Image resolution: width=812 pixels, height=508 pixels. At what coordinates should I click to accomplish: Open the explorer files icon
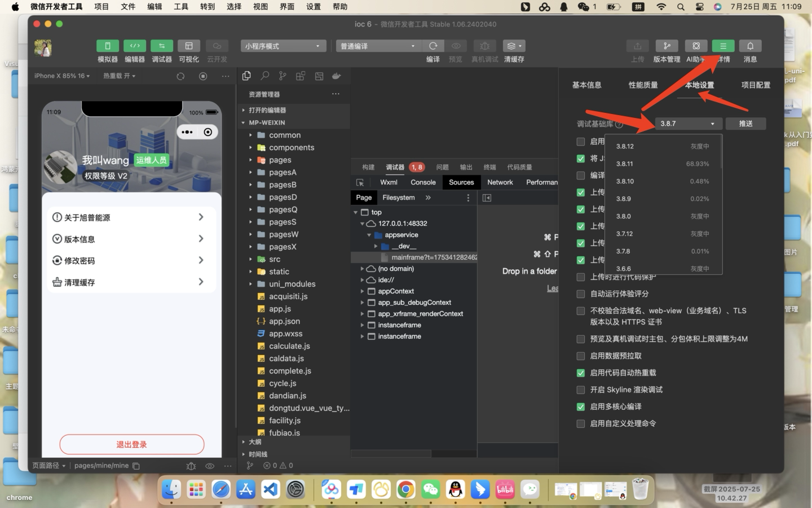pyautogui.click(x=246, y=76)
